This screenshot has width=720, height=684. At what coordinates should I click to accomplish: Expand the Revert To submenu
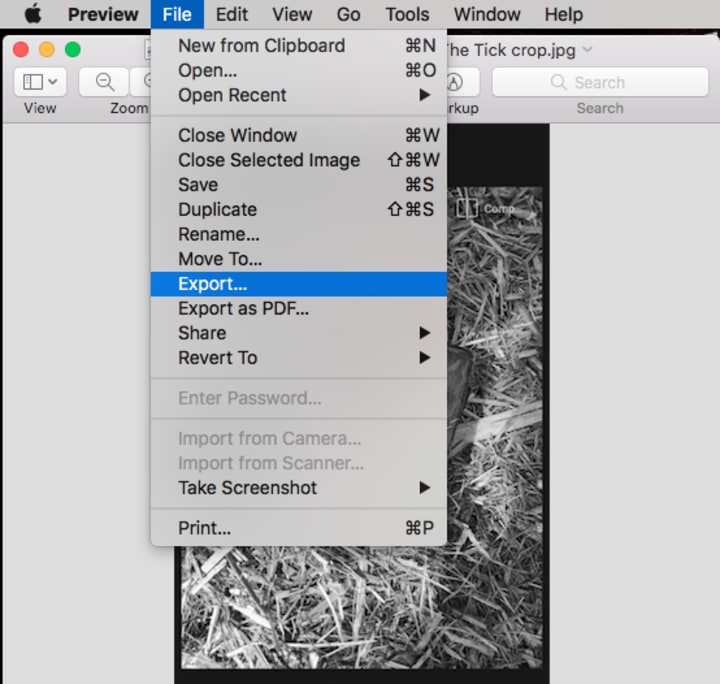pos(299,358)
